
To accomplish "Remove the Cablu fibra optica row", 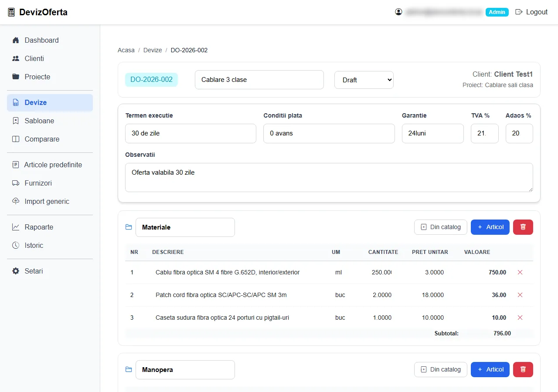I will point(520,272).
